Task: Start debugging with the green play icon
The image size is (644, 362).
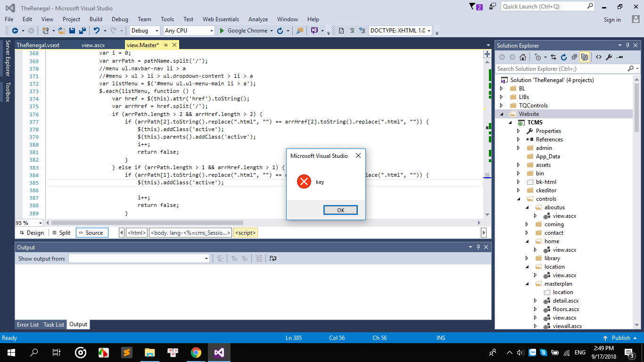Action: (222, 31)
